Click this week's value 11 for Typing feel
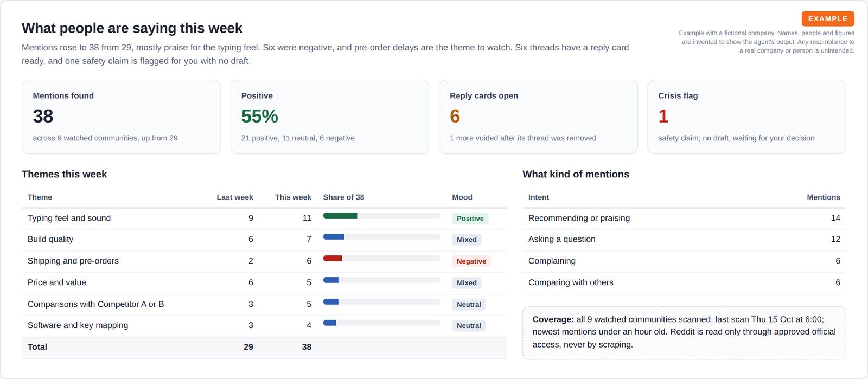The width and height of the screenshot is (868, 379). click(307, 218)
